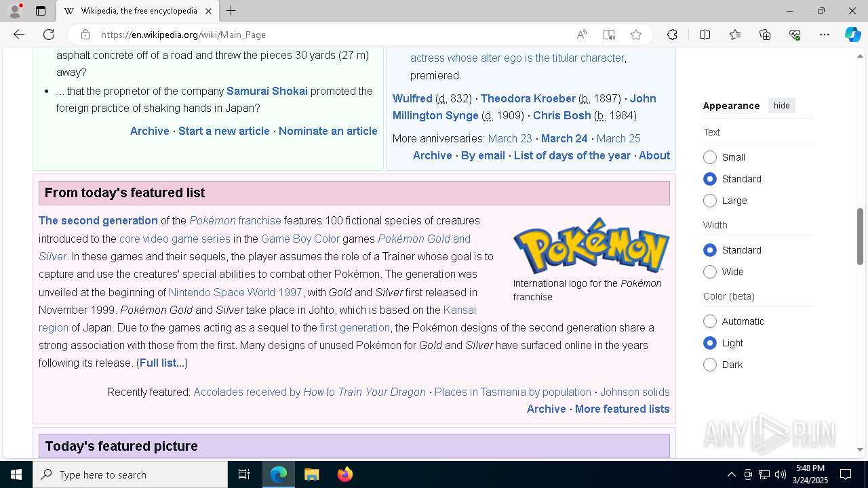The width and height of the screenshot is (868, 488).
Task: Select Dark color mode
Action: point(710,365)
